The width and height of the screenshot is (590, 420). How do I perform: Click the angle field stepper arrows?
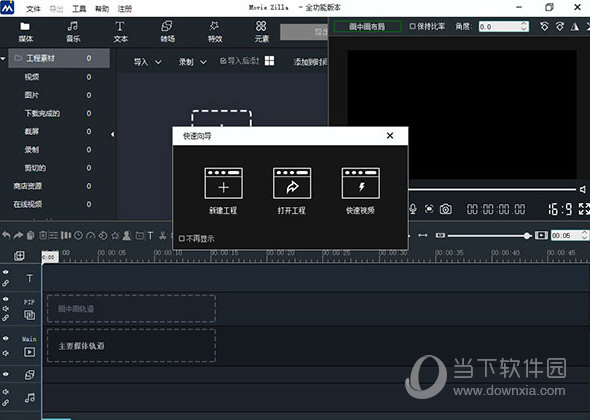click(524, 26)
